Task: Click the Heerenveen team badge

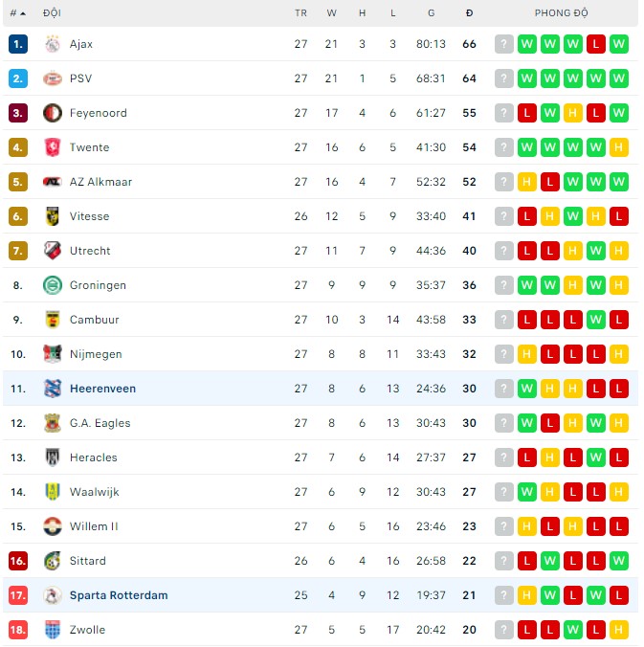Action: coord(52,389)
